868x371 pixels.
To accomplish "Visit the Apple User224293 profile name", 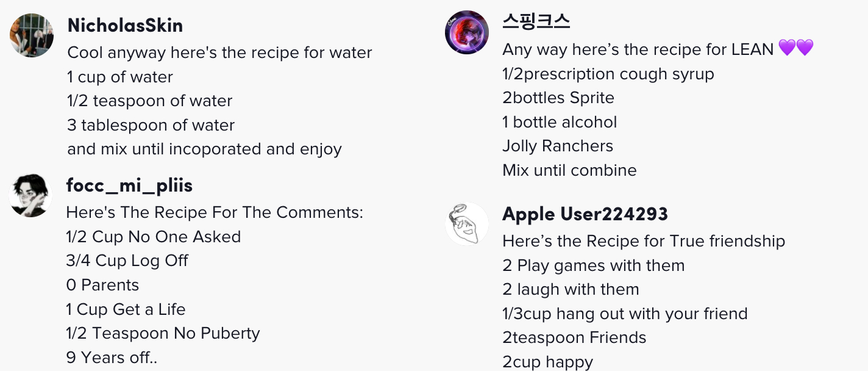I will 585,214.
